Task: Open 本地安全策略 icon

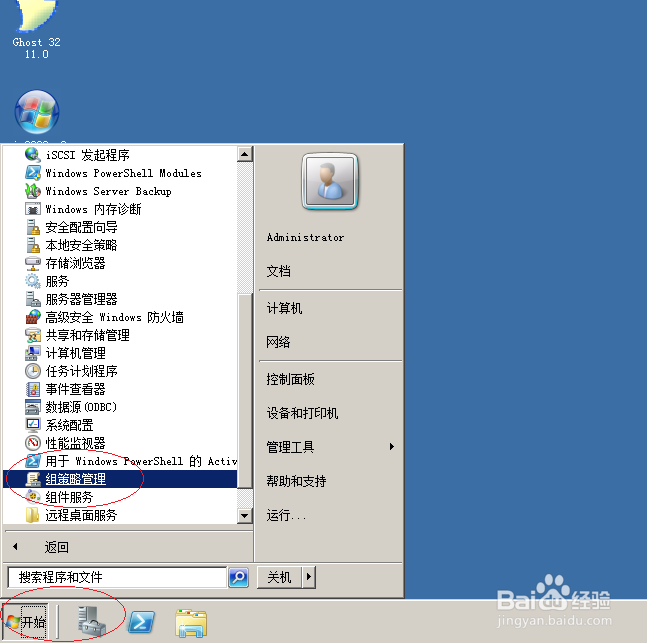Action: point(33,245)
